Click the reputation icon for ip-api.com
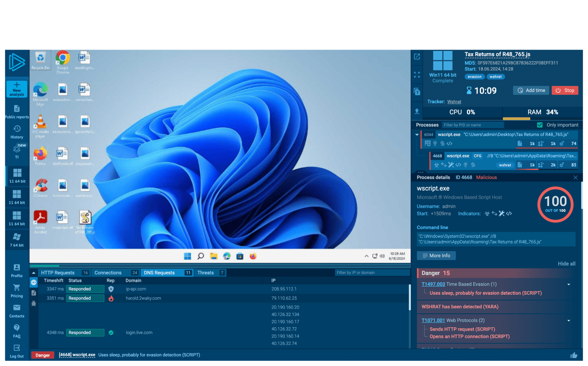The height and width of the screenshot is (366, 588). coord(111,289)
